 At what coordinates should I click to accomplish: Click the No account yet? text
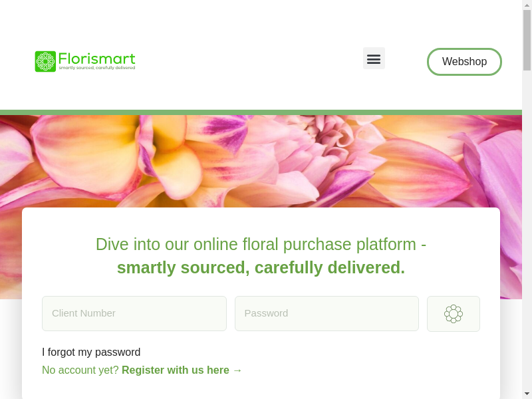click(x=80, y=370)
